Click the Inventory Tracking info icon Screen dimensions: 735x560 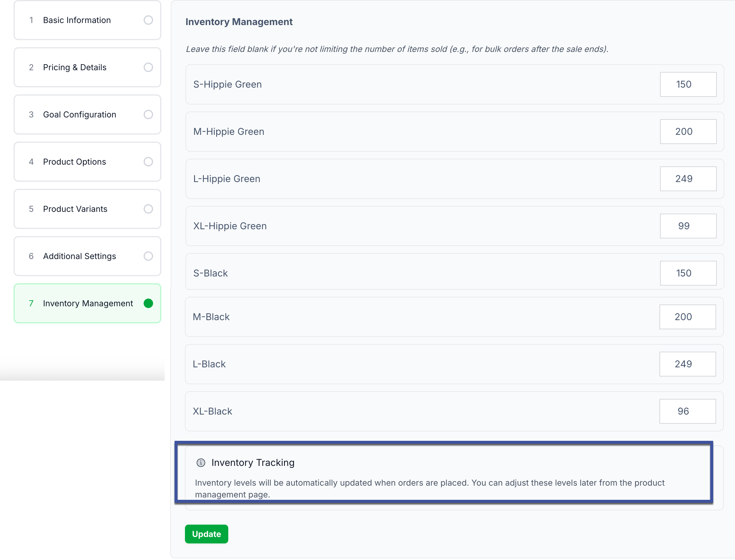201,463
